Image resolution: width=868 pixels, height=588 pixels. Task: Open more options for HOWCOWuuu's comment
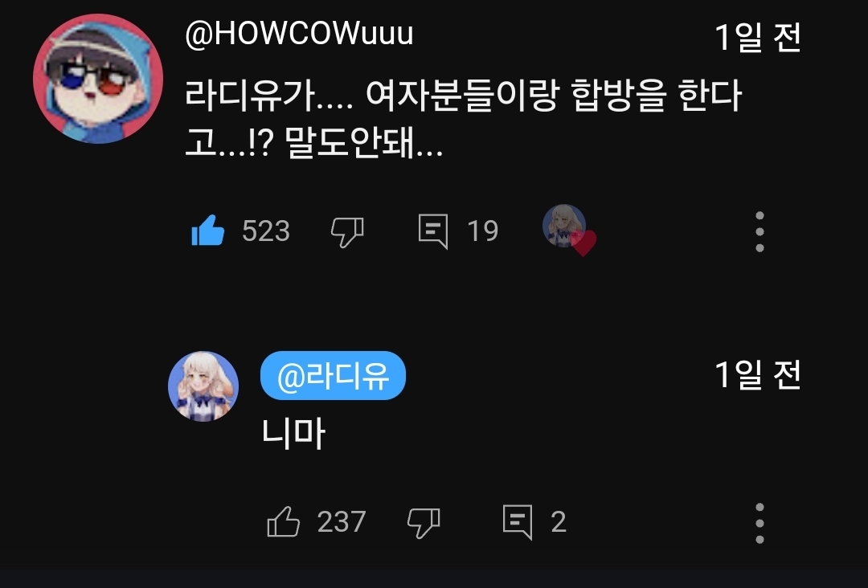tap(759, 232)
